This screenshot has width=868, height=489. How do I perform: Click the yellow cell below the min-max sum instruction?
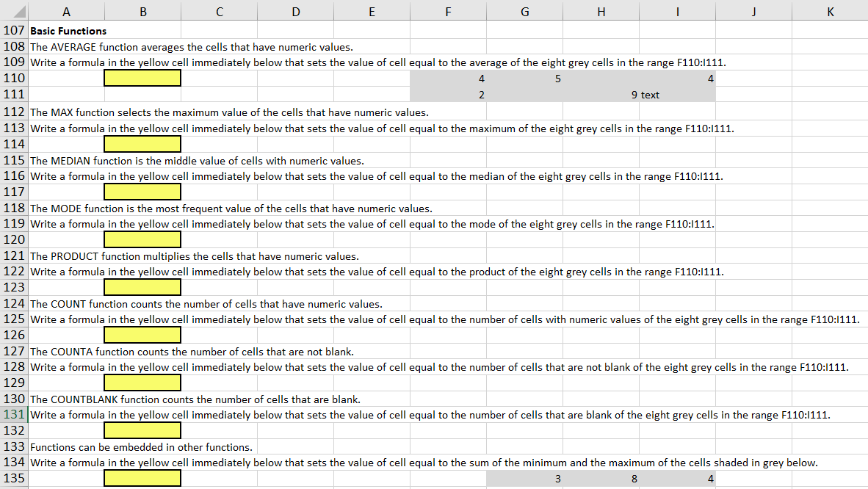(142, 478)
